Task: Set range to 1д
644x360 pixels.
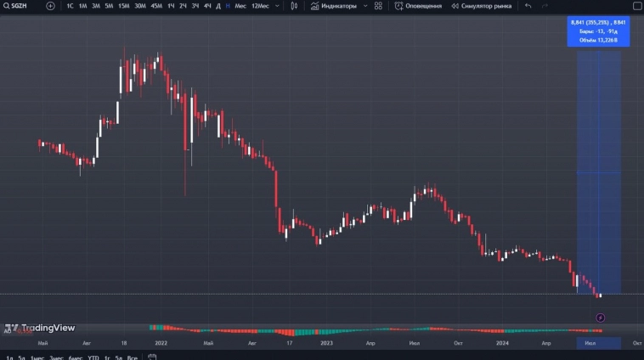Action: (x=9, y=357)
